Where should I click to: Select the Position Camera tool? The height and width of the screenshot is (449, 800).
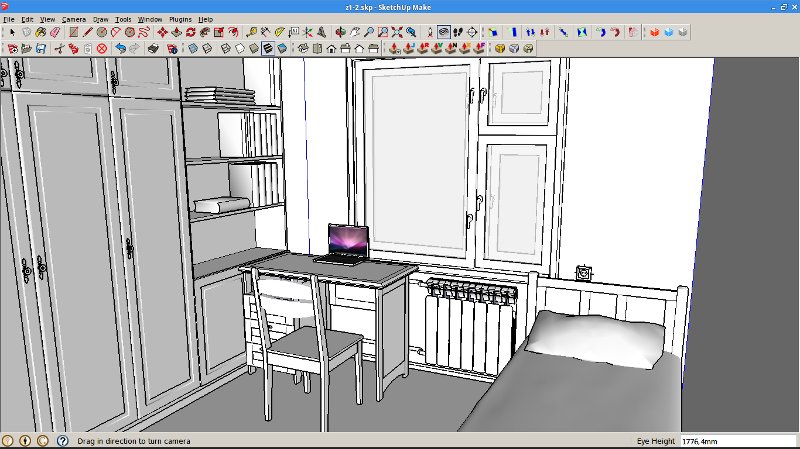point(430,32)
